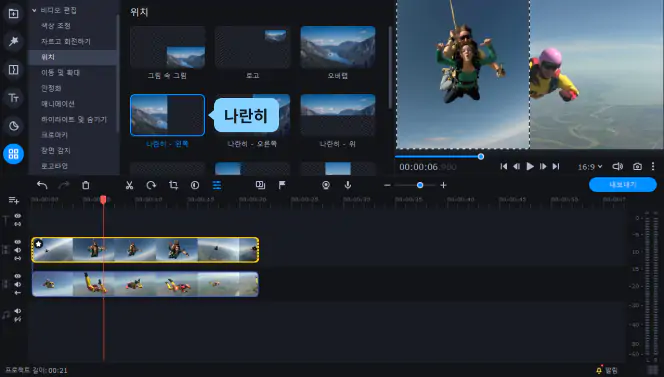Select the crop tool in toolbar
This screenshot has height=377, width=664.
pyautogui.click(x=173, y=185)
